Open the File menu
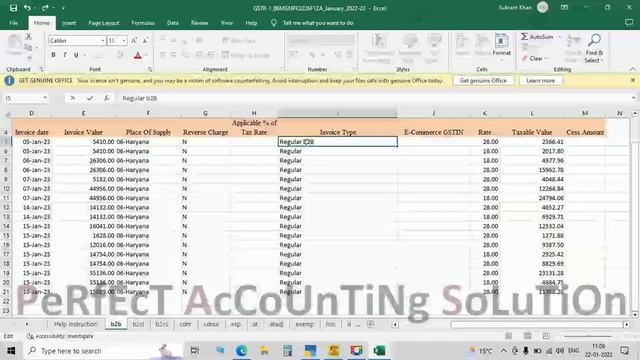The width and height of the screenshot is (640, 360). click(x=13, y=23)
